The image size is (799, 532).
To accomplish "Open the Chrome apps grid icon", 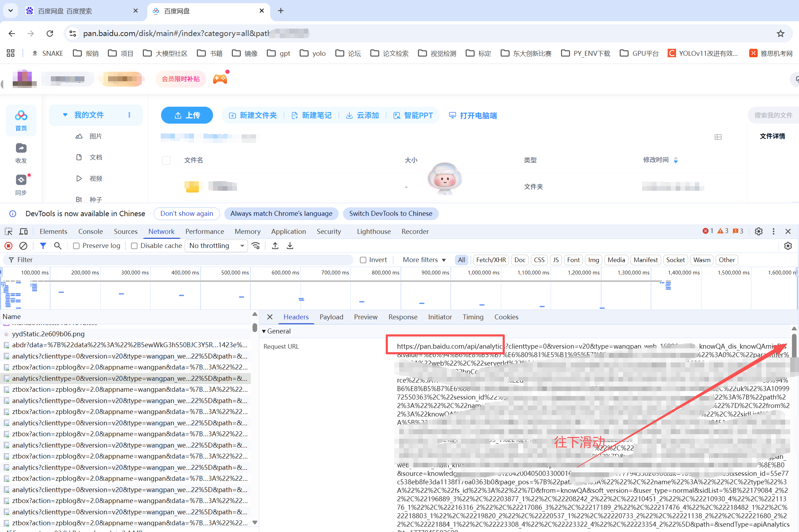I will tap(11, 53).
